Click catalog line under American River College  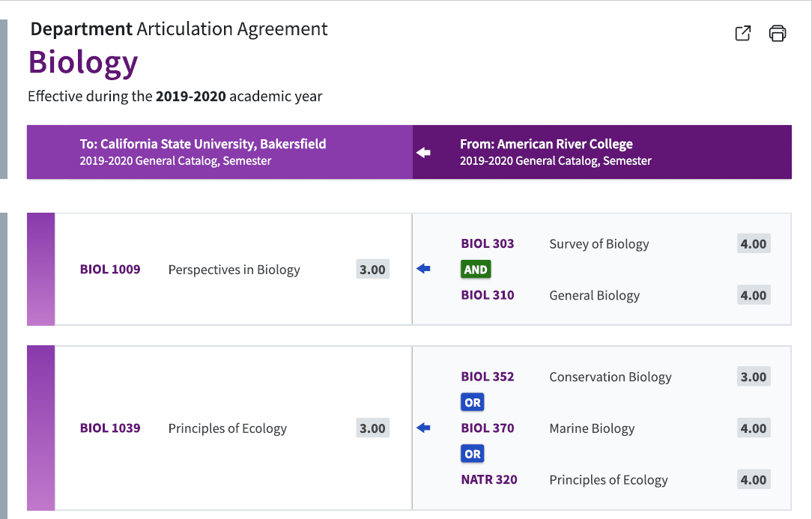click(556, 160)
